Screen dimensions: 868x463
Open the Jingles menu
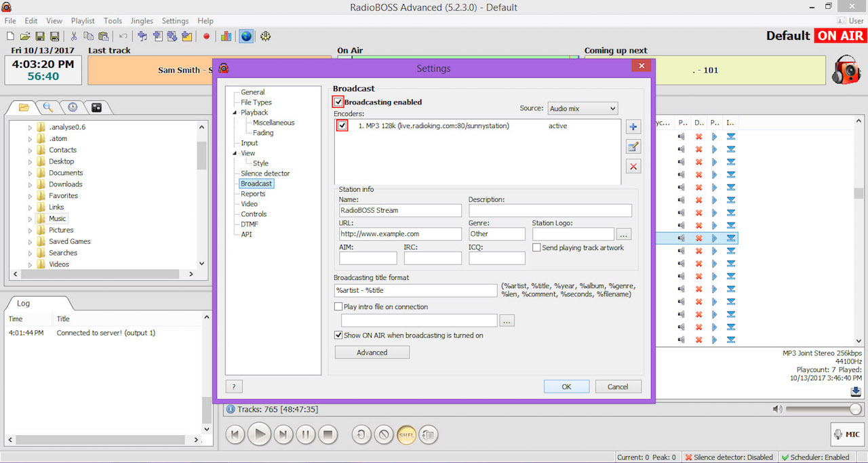142,21
